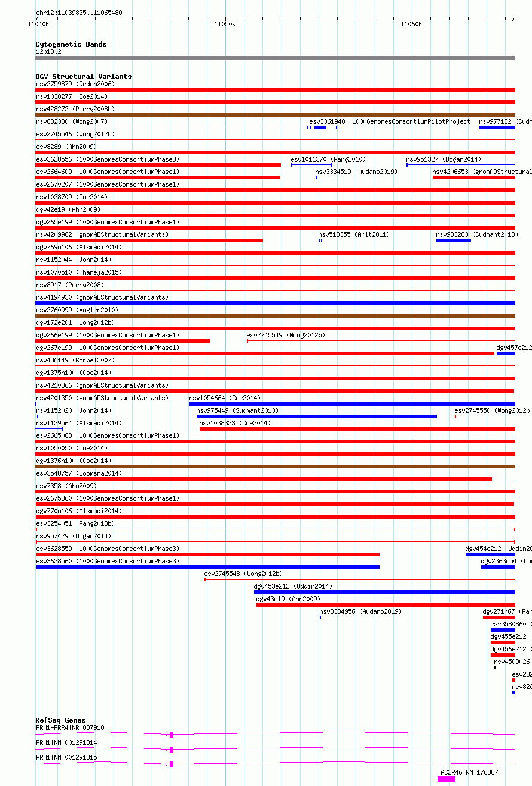
Task: Select the nsv951327 (Dogan2014) label
Action: pos(444,159)
